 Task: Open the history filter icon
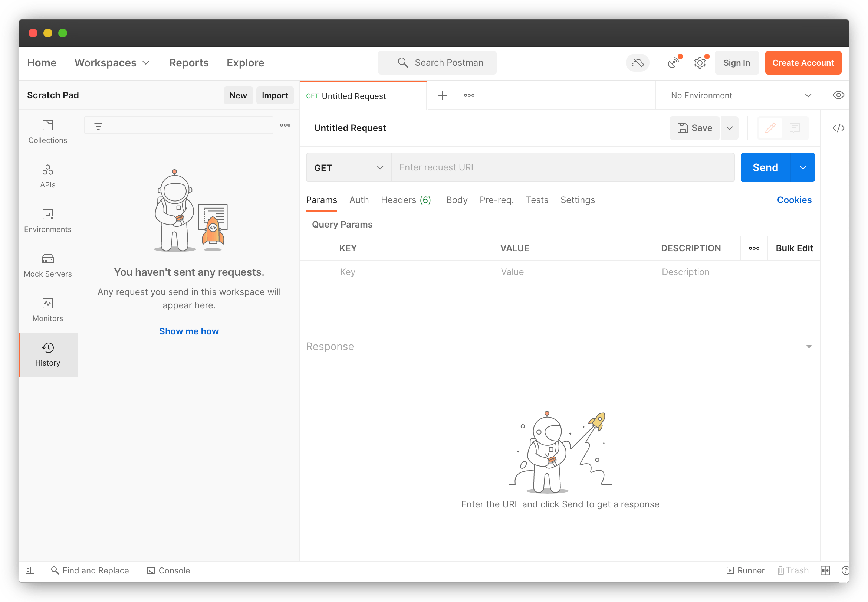click(98, 125)
